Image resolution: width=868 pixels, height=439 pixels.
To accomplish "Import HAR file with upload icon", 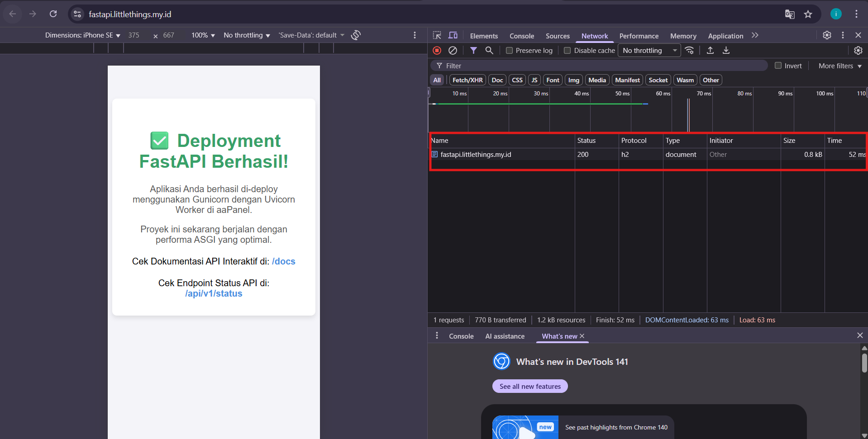I will (x=710, y=50).
